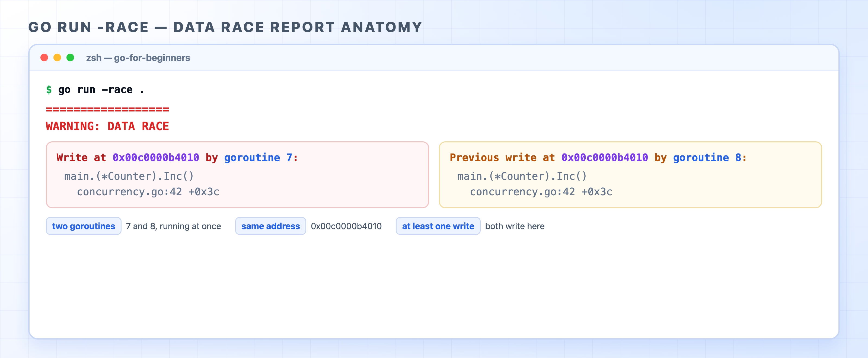Click the '0x00c0000b4010' text beside same address badge
This screenshot has width=868, height=358.
(346, 226)
